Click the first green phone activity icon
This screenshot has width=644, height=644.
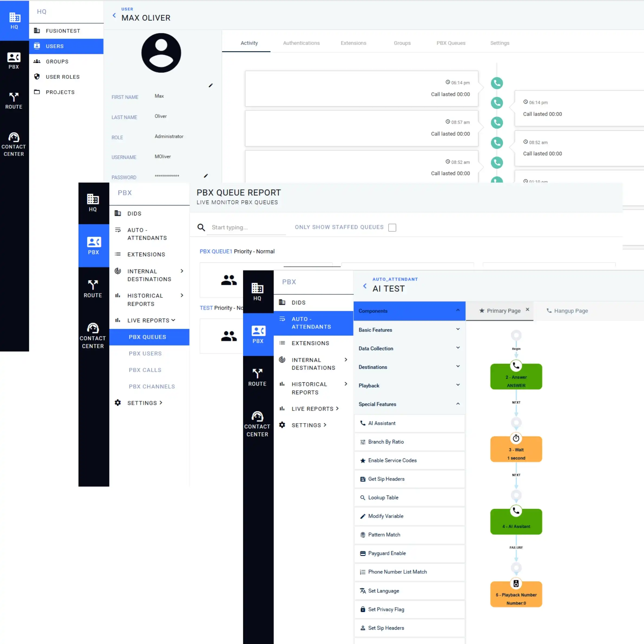[497, 83]
